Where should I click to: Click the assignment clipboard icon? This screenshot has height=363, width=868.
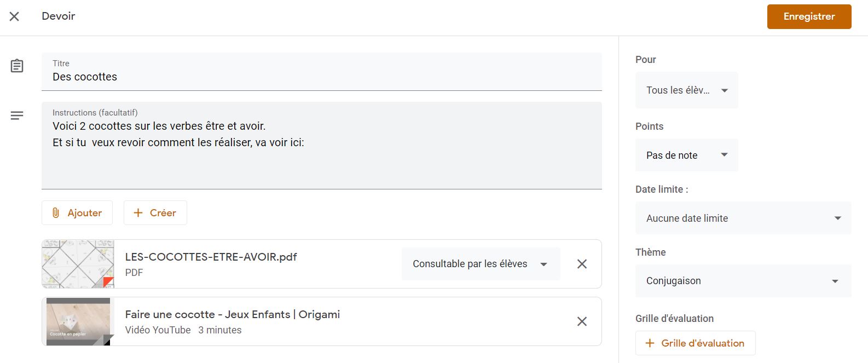17,66
